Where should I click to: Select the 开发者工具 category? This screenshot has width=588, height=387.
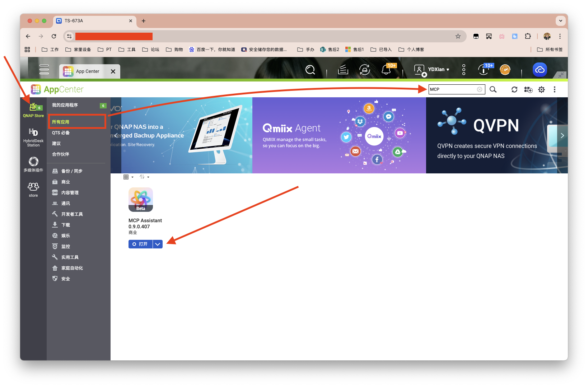click(x=72, y=214)
